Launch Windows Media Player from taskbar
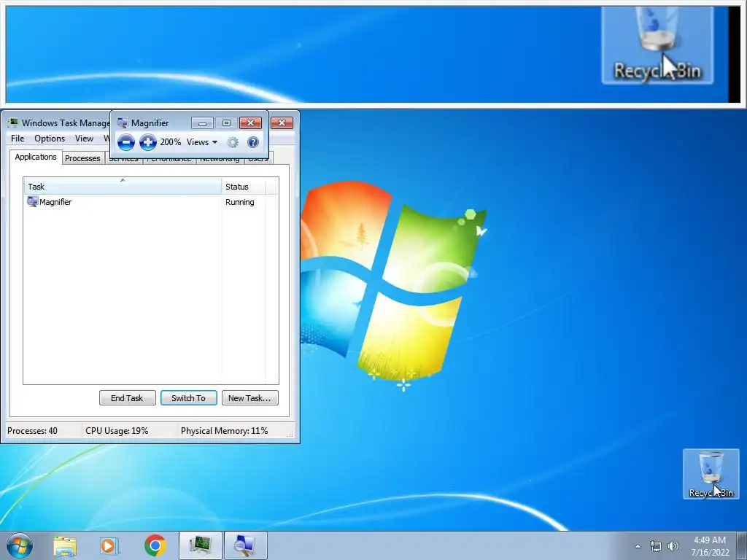This screenshot has width=747, height=560. pyautogui.click(x=109, y=546)
